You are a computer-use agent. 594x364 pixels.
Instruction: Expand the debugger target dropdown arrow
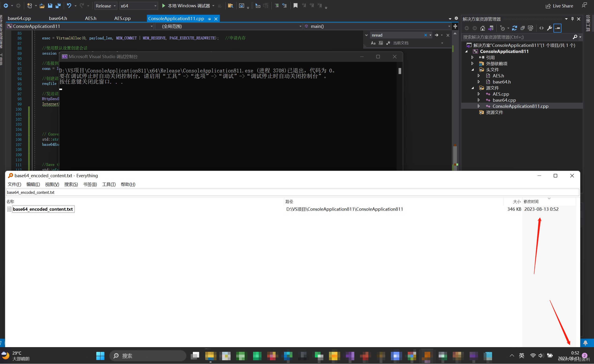pos(213,6)
